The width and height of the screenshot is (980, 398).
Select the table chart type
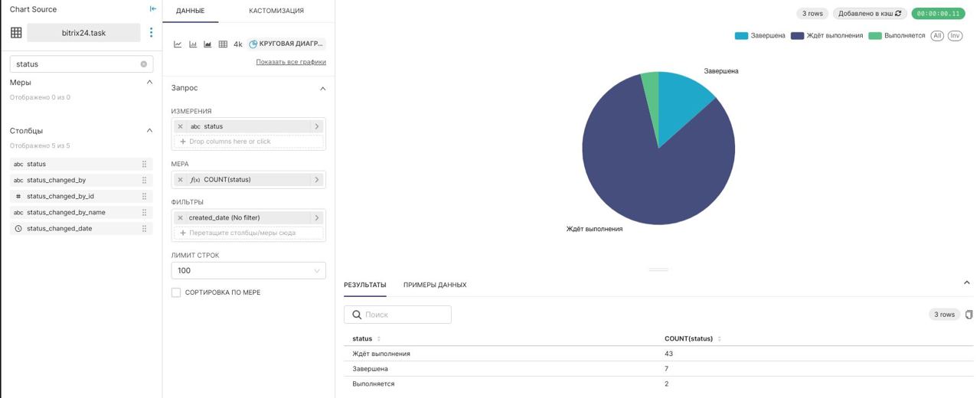[x=223, y=44]
